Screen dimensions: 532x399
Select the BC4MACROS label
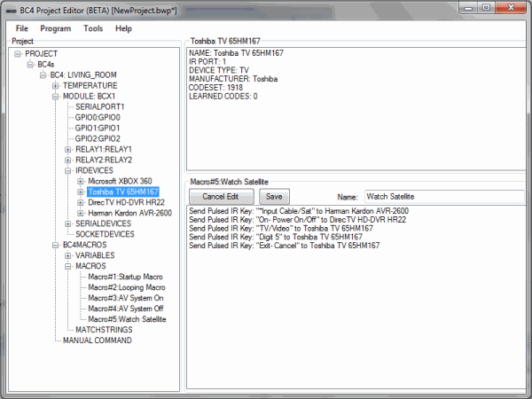(85, 245)
